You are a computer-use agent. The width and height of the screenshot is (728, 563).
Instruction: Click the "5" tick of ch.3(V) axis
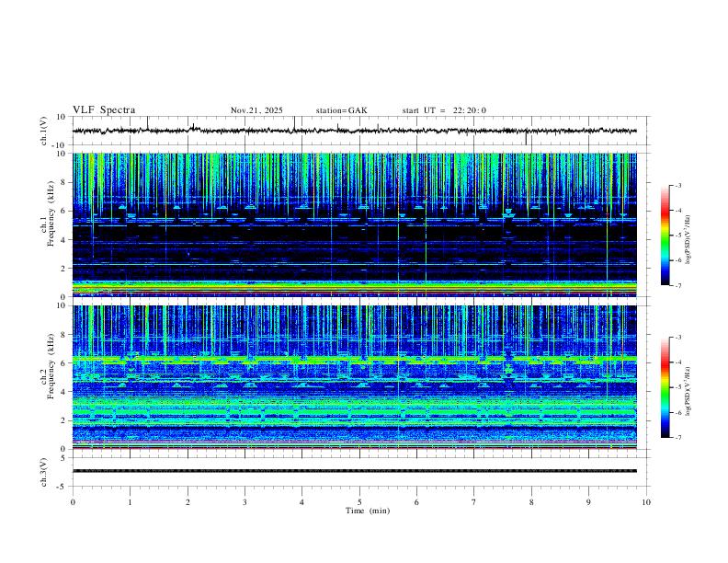point(64,457)
